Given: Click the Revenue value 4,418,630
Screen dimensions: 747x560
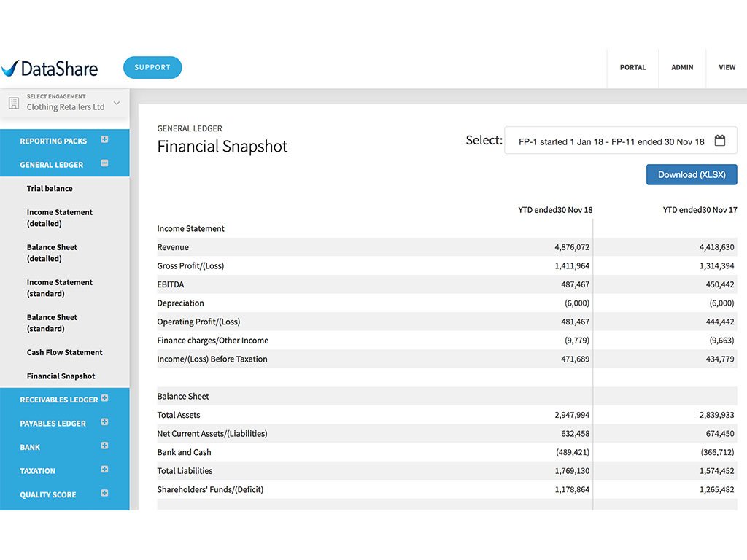Looking at the screenshot, I should 716,247.
